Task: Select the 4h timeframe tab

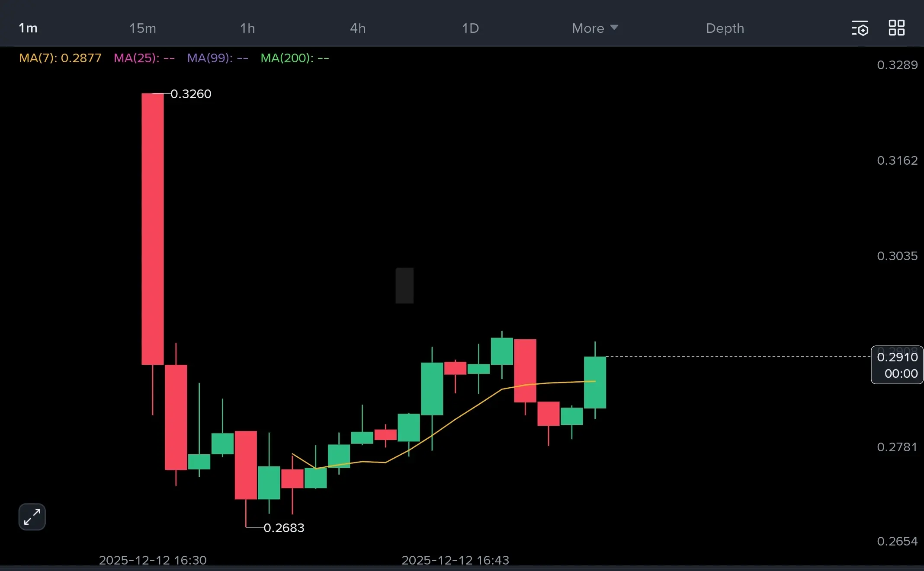Action: tap(358, 29)
